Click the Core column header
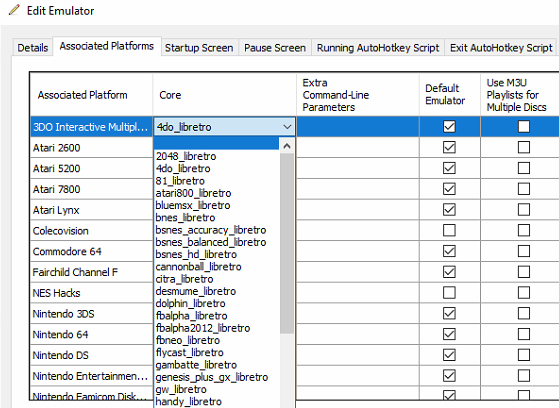Image resolution: width=559 pixels, height=408 pixels. coord(225,95)
